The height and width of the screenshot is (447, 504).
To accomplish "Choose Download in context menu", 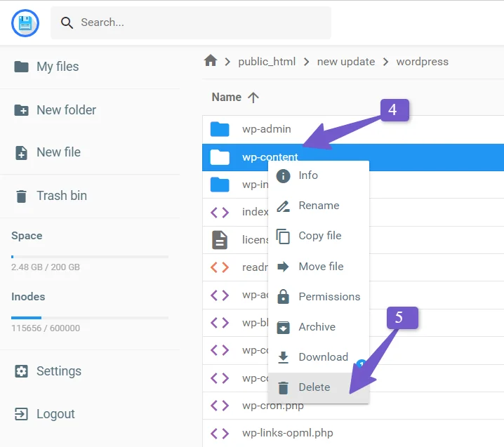I will 319,357.
